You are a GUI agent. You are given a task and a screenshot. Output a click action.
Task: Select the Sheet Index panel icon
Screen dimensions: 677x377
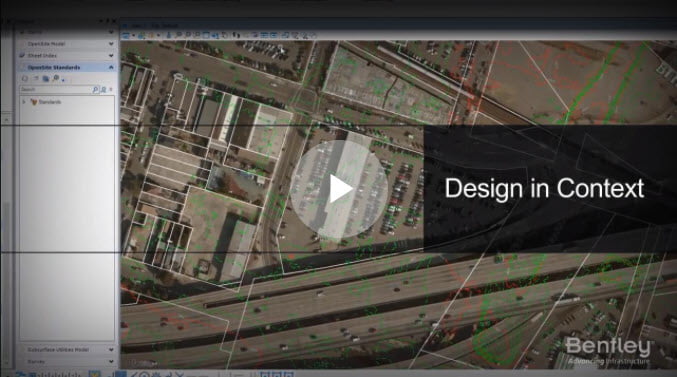22,56
